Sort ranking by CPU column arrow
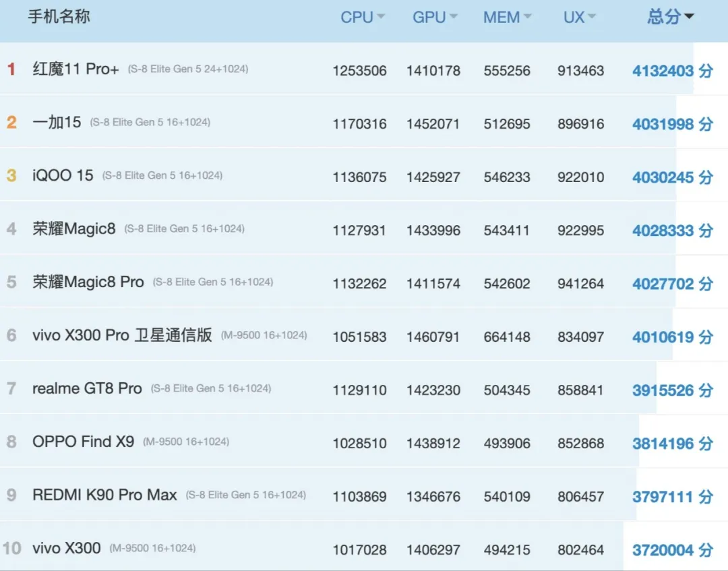Screen dimensions: 728x571 pos(381,17)
